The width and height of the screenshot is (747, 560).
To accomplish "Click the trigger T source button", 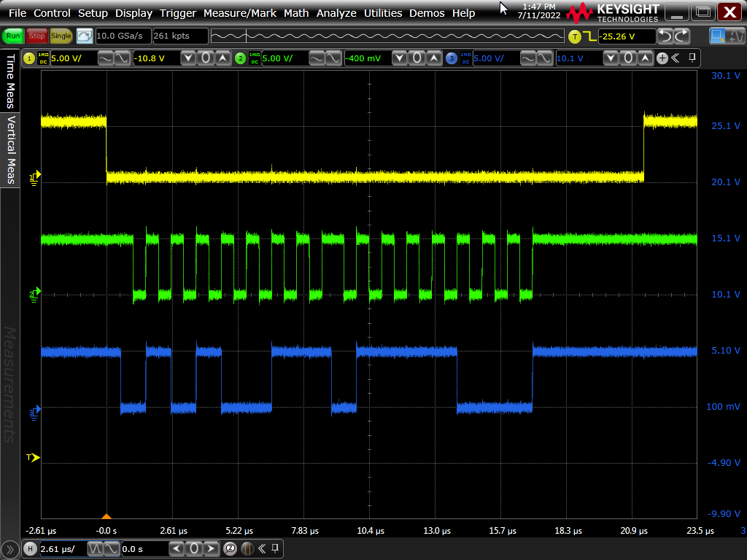I will click(575, 36).
